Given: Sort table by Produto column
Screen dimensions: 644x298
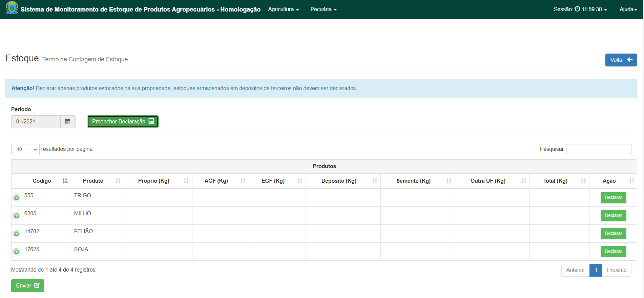Looking at the screenshot, I should click(x=98, y=181).
